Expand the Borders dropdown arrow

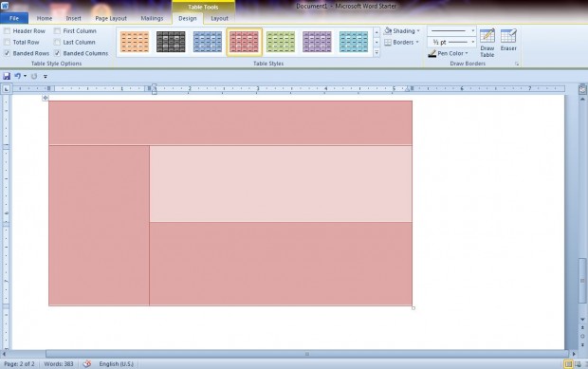tap(417, 42)
